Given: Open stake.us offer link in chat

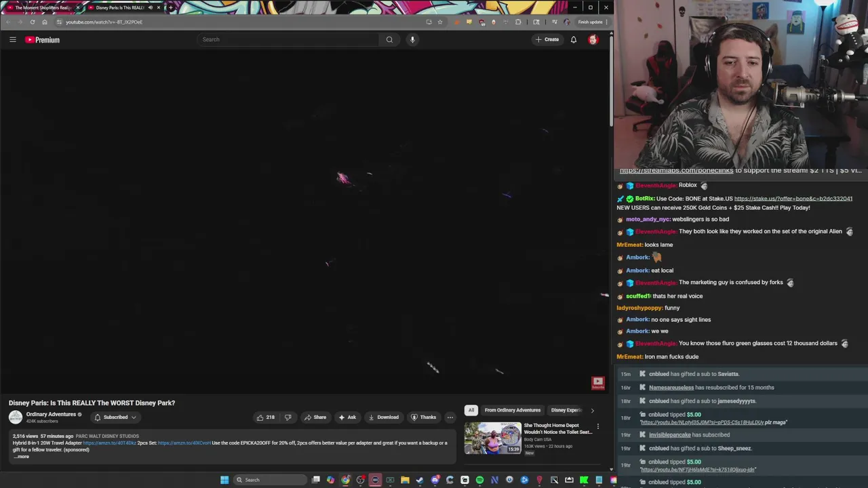Looking at the screenshot, I should click(793, 199).
